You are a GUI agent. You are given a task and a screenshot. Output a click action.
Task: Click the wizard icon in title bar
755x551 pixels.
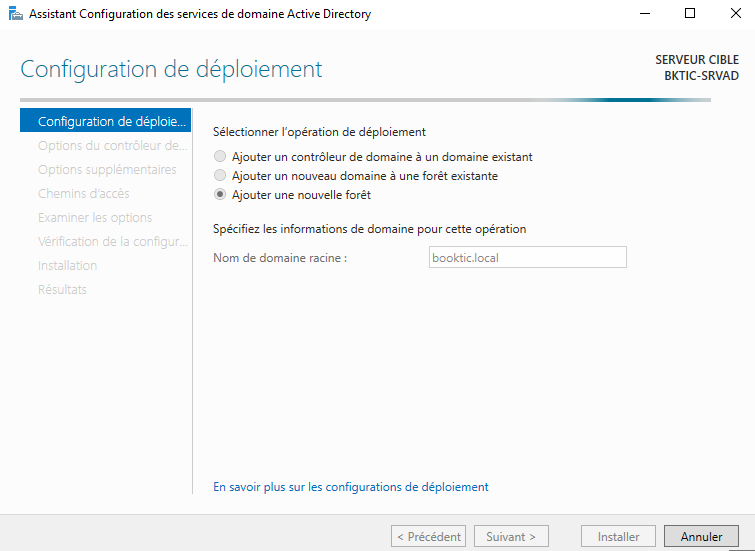(x=16, y=14)
